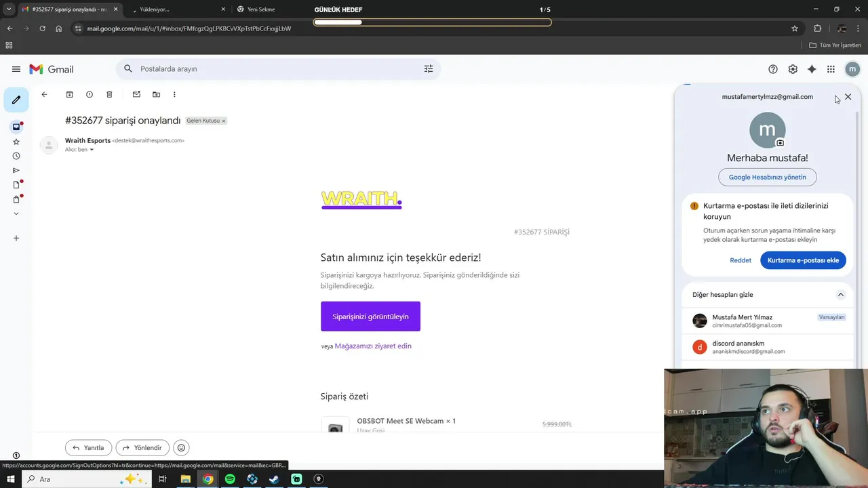Change profile picture camera icon
The image size is (868, 488).
tap(780, 143)
